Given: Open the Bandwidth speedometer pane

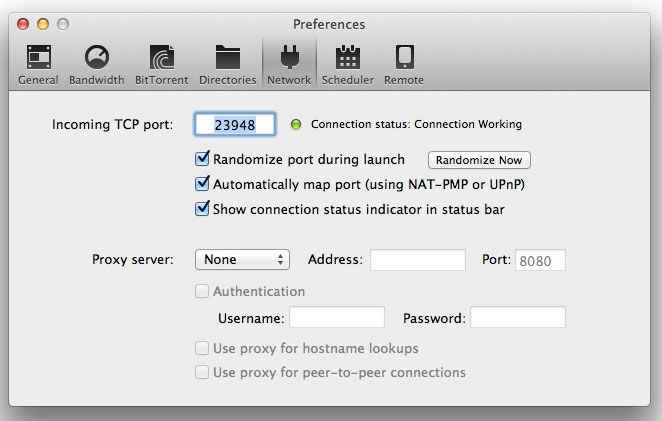Looking at the screenshot, I should [x=97, y=63].
